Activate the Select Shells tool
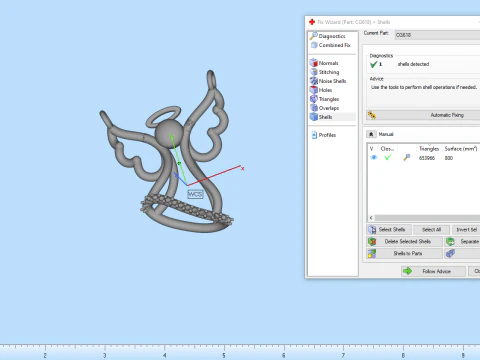The height and width of the screenshot is (360, 480). [389, 230]
